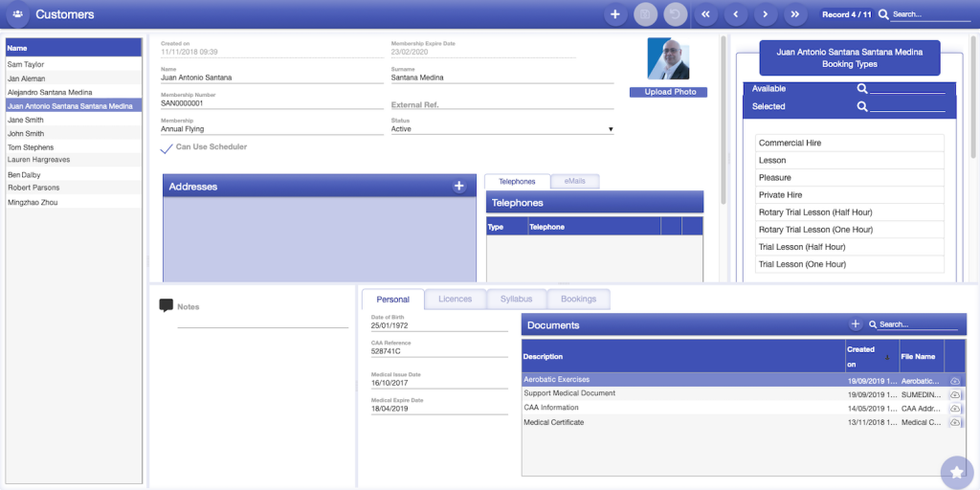980x490 pixels.
Task: Click the top Search input field
Action: [930, 14]
